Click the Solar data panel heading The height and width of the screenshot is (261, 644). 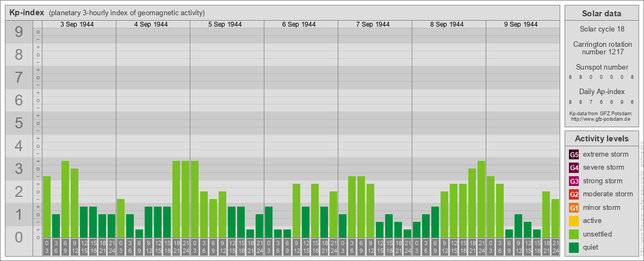(x=601, y=14)
